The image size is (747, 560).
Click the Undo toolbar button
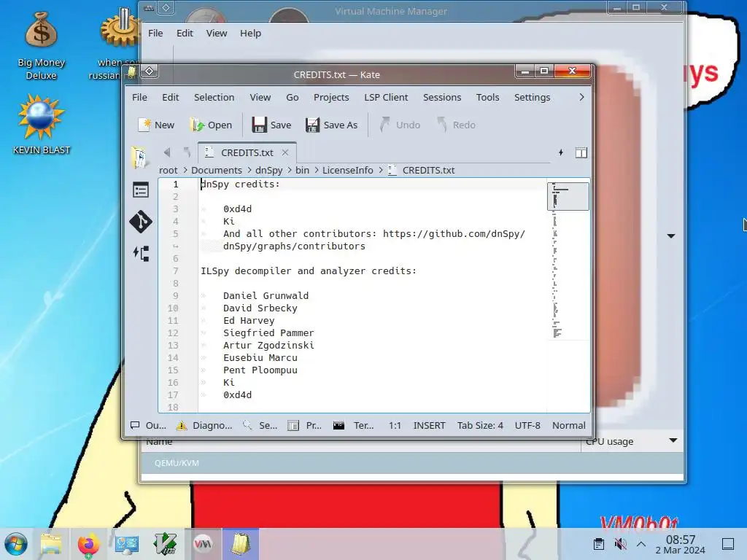click(x=400, y=125)
